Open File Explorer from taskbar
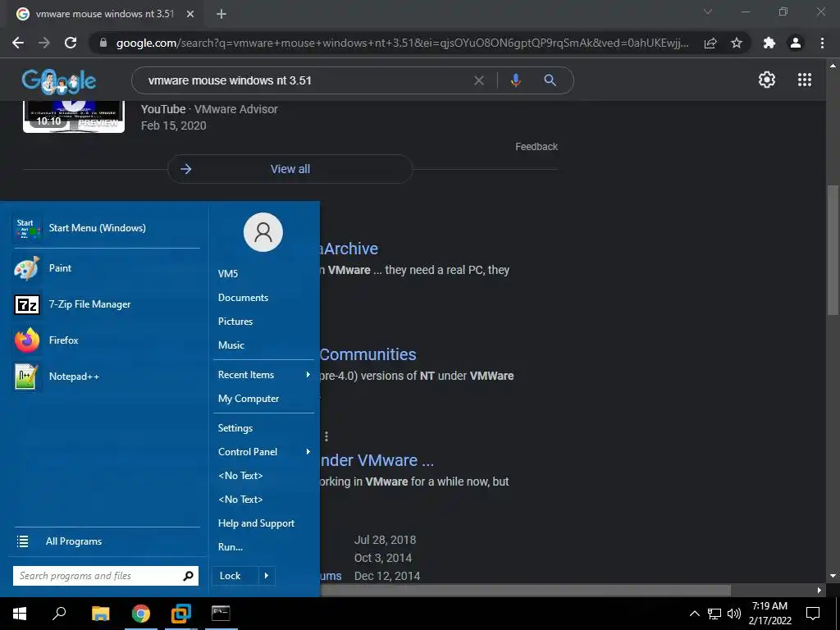The height and width of the screenshot is (630, 840). click(100, 614)
